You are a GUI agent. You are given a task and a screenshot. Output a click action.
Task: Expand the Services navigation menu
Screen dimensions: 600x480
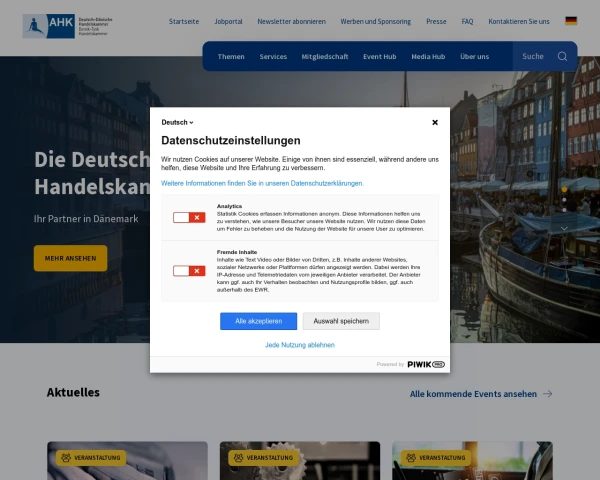click(x=273, y=57)
